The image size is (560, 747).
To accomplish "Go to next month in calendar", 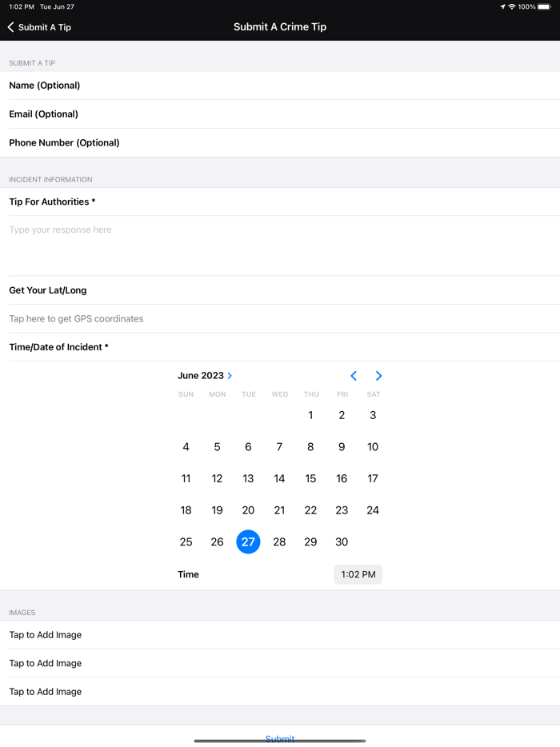I will coord(378,376).
